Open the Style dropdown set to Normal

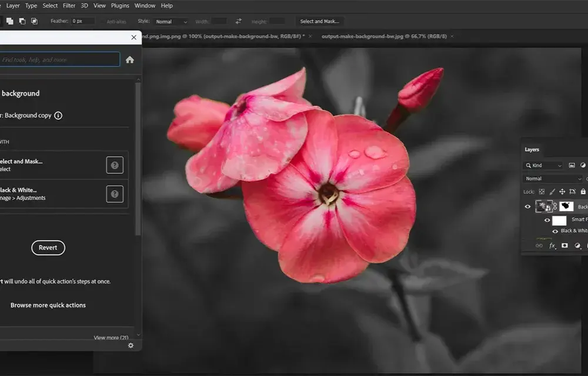171,22
